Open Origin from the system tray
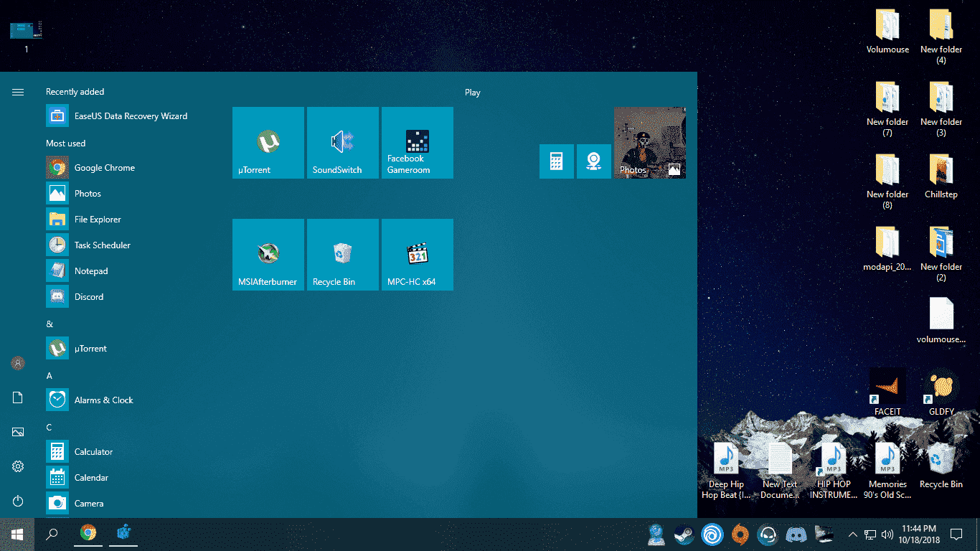The width and height of the screenshot is (980, 551). point(739,534)
